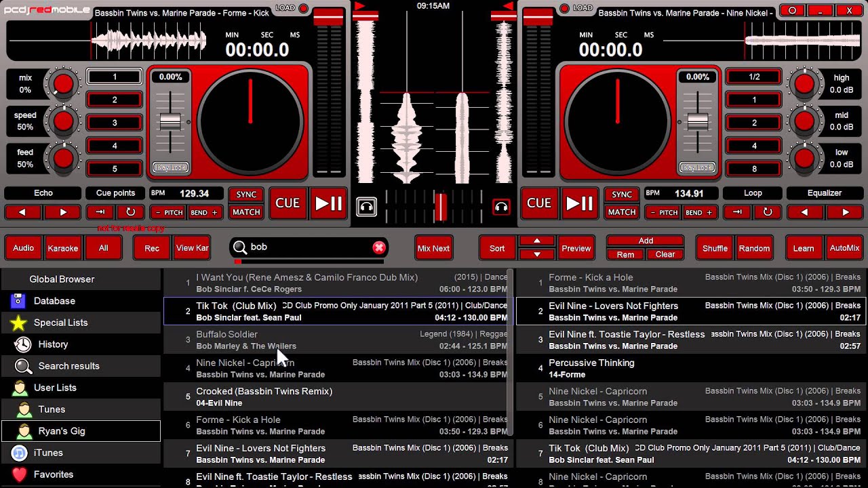
Task: Click left deck cue loop-return icon
Action: [x=130, y=212]
